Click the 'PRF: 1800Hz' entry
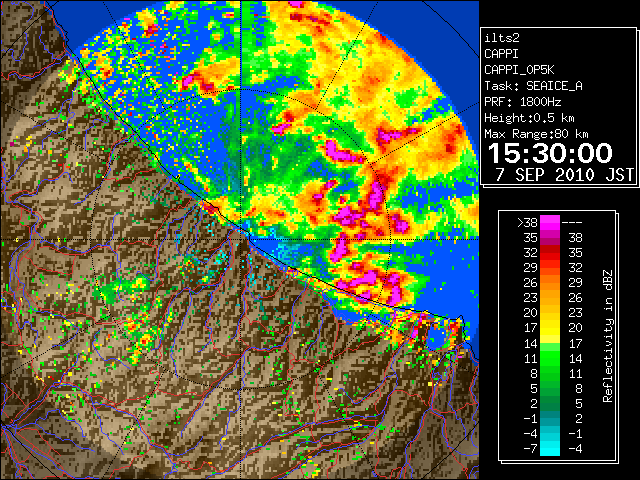 (523, 102)
